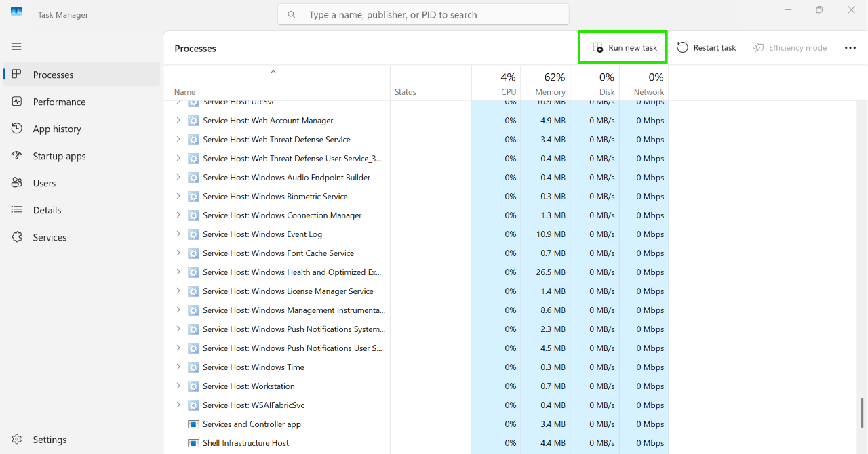Expand Windows Push Notifications User Service
868x454 pixels.
click(x=178, y=348)
